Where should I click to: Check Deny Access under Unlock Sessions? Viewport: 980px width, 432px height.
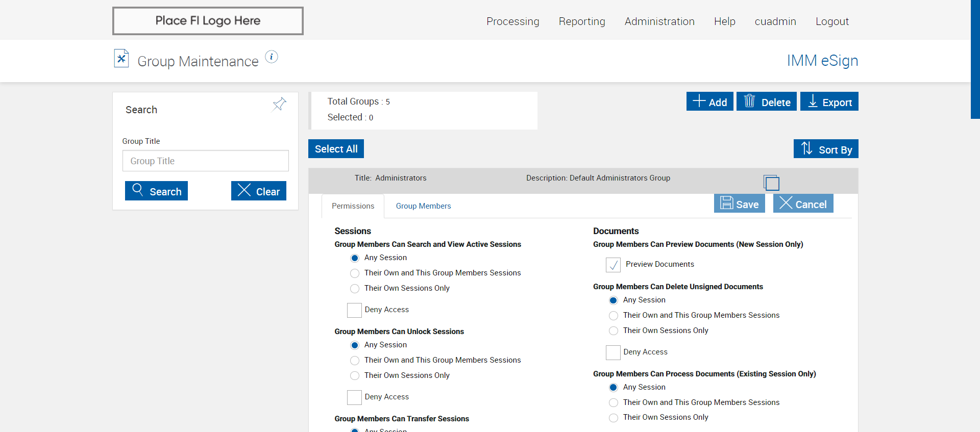pyautogui.click(x=354, y=397)
